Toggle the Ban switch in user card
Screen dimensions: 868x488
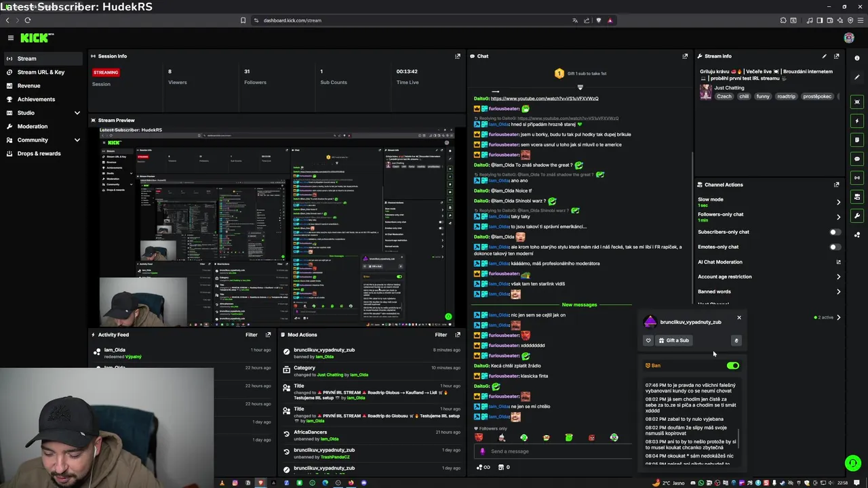[x=733, y=365]
